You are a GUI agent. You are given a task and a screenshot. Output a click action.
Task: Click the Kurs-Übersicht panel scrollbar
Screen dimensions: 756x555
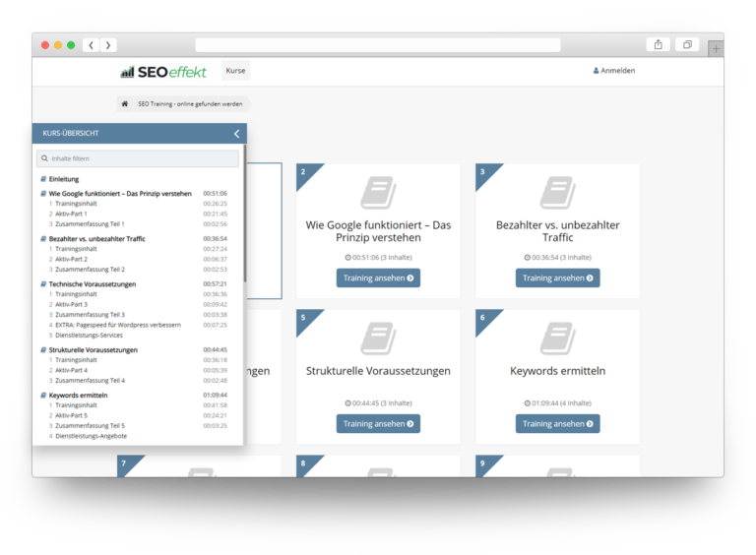(x=245, y=215)
